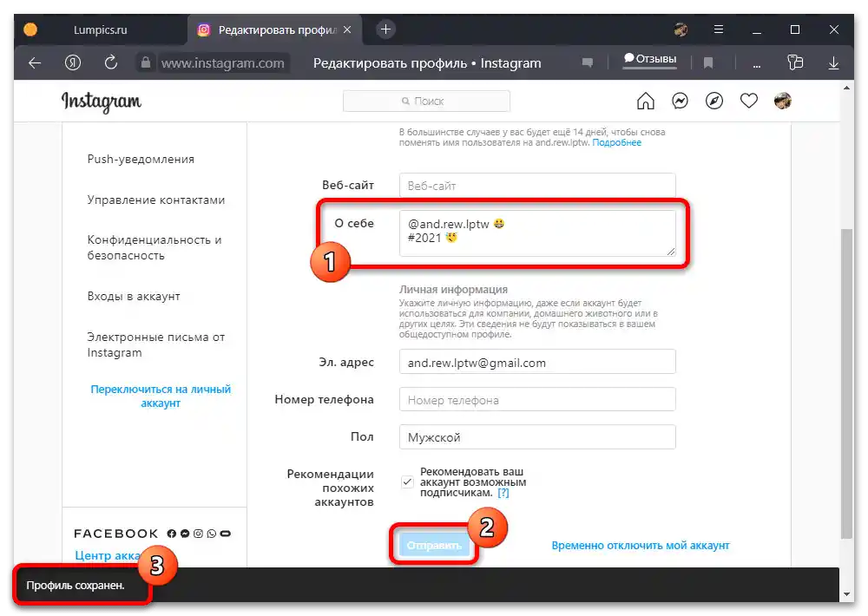Switch to the Lumpics.ru tab
The height and width of the screenshot is (616, 868).
(x=100, y=29)
